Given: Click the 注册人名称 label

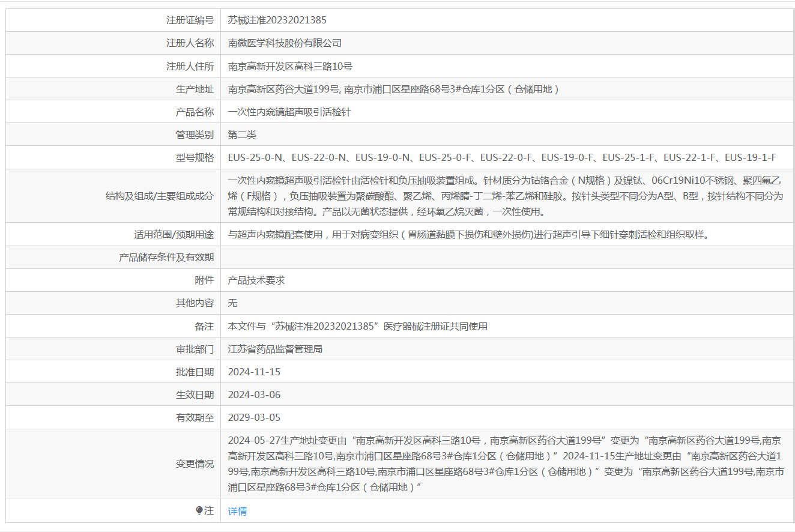Looking at the screenshot, I should [190, 43].
